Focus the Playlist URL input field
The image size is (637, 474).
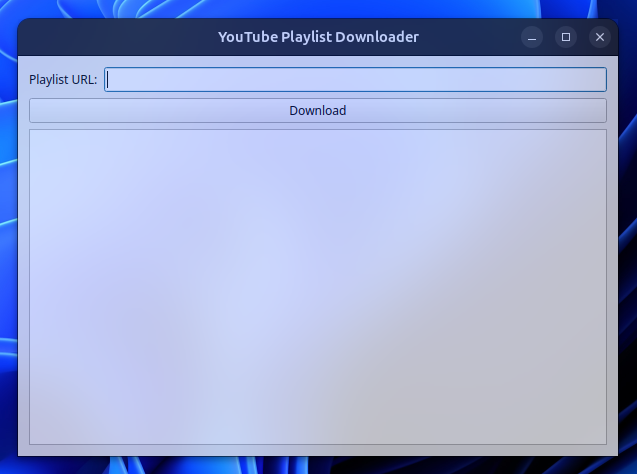pyautogui.click(x=355, y=80)
